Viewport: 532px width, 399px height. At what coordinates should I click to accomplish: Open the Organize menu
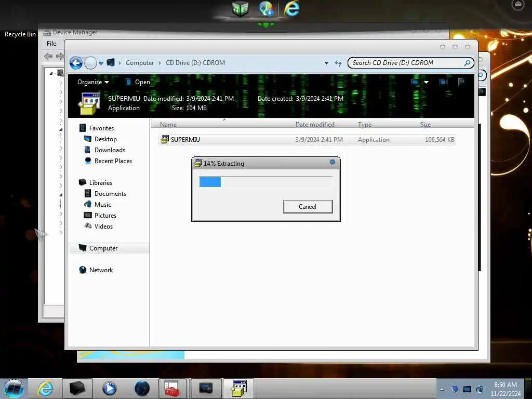pyautogui.click(x=93, y=82)
